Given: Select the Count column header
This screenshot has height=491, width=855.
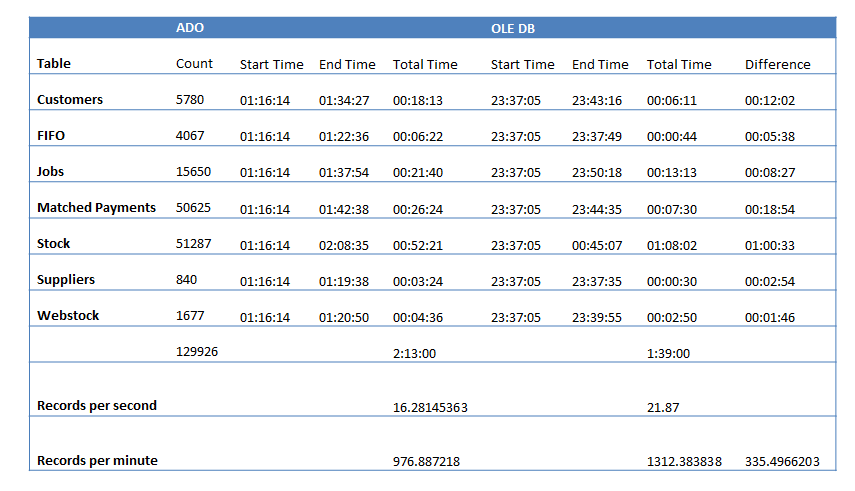Looking at the screenshot, I should pyautogui.click(x=194, y=64).
